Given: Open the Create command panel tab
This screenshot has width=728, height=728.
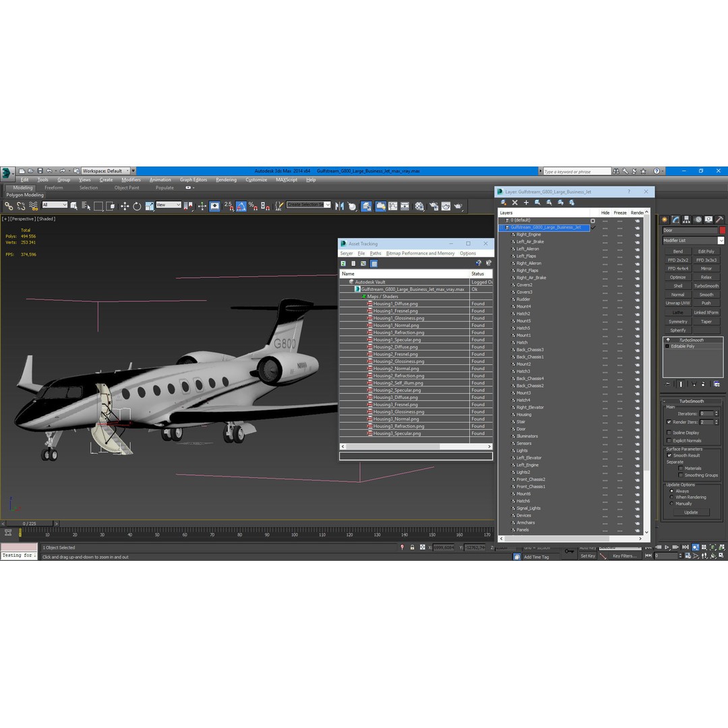Looking at the screenshot, I should point(665,219).
